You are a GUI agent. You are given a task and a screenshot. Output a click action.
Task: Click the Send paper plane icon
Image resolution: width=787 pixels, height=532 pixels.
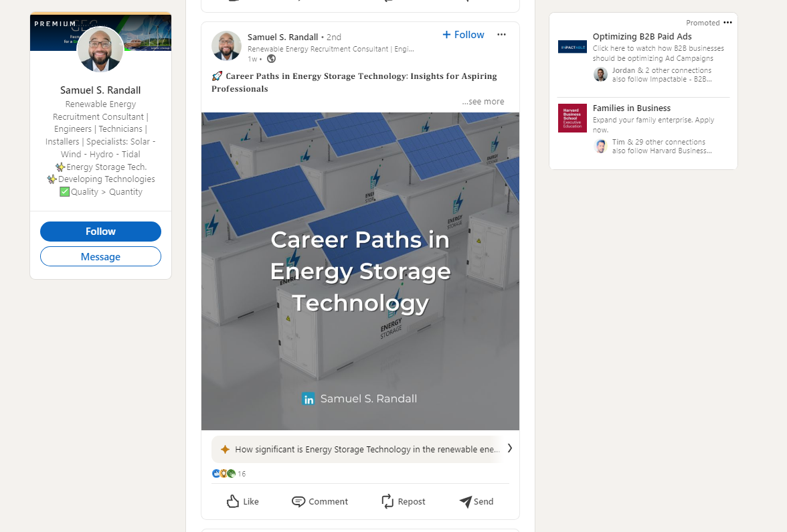click(x=465, y=501)
